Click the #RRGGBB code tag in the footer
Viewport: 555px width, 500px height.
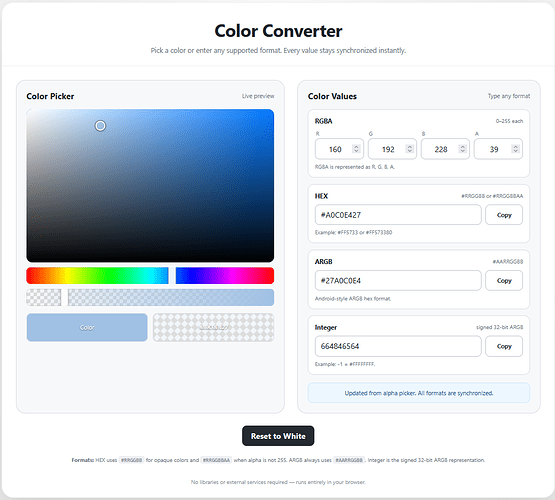click(131, 460)
